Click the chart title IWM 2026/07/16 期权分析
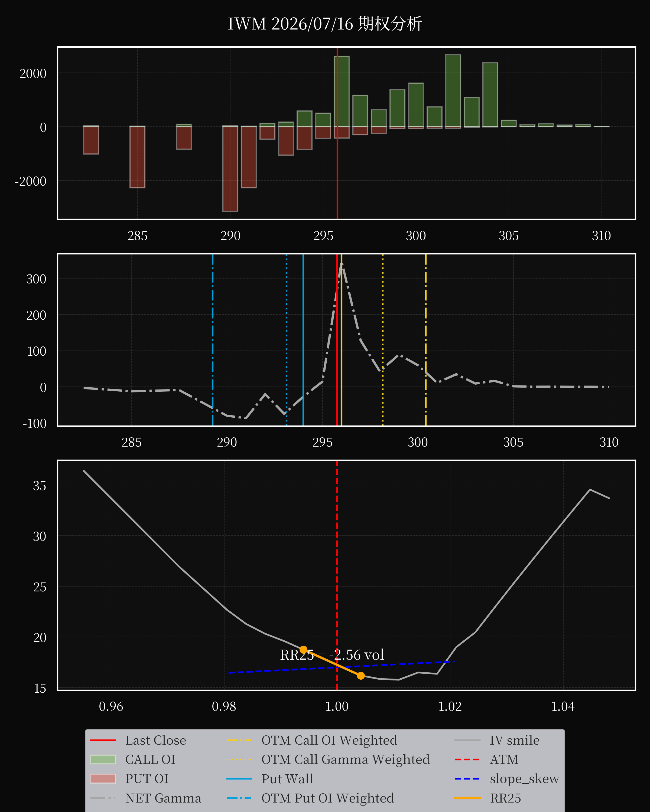650x812 pixels. 325,24
